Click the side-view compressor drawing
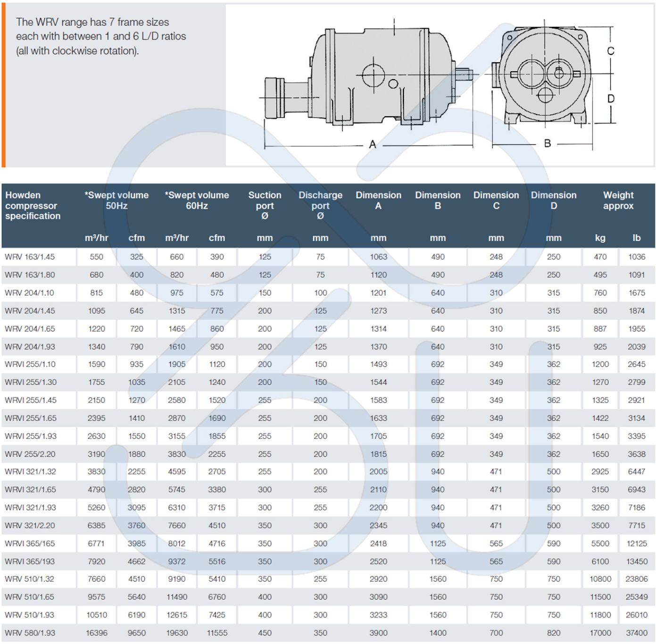Screen dimensions: 656x644 (x=368, y=78)
